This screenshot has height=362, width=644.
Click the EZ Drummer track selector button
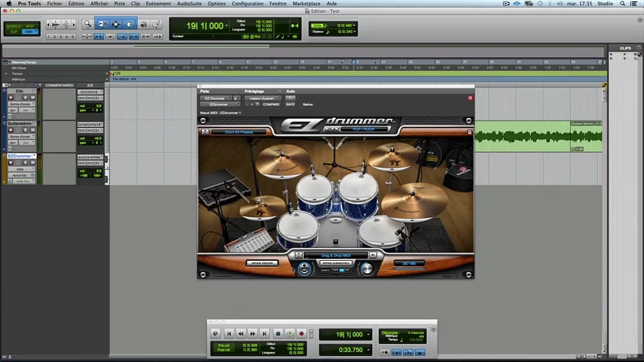(215, 98)
